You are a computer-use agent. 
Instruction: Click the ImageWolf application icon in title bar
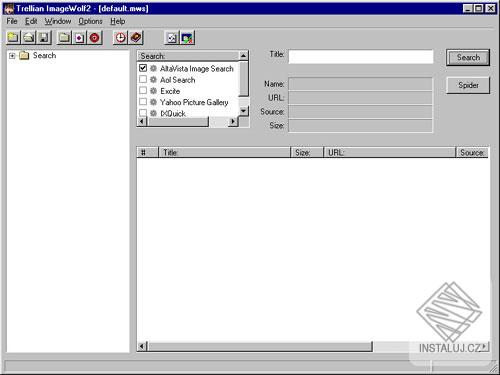(x=9, y=9)
